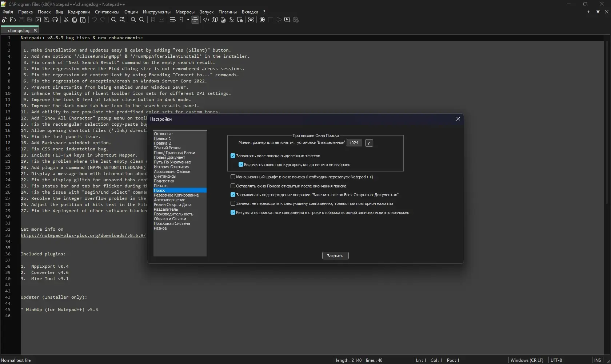Click the Undo icon
This screenshot has height=364, width=611.
pyautogui.click(x=94, y=20)
